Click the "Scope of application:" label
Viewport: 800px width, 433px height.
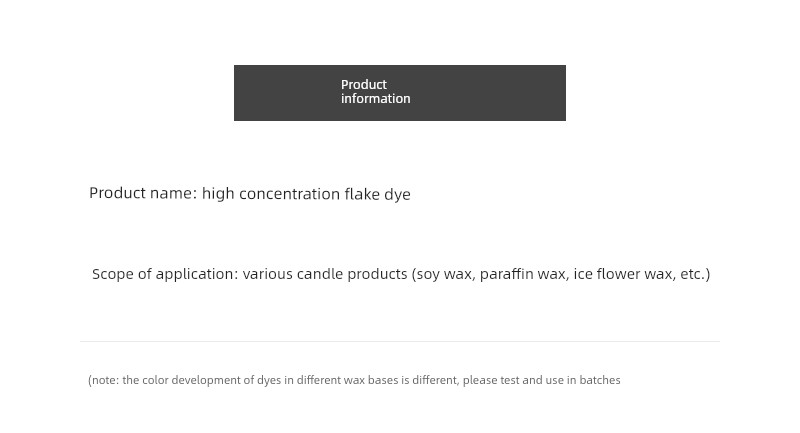click(165, 274)
